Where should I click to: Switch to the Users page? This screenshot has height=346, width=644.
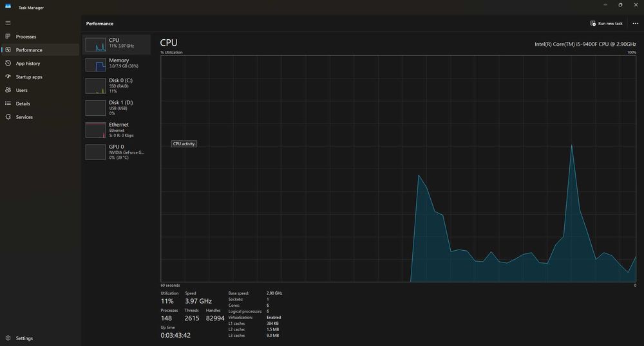click(x=21, y=90)
